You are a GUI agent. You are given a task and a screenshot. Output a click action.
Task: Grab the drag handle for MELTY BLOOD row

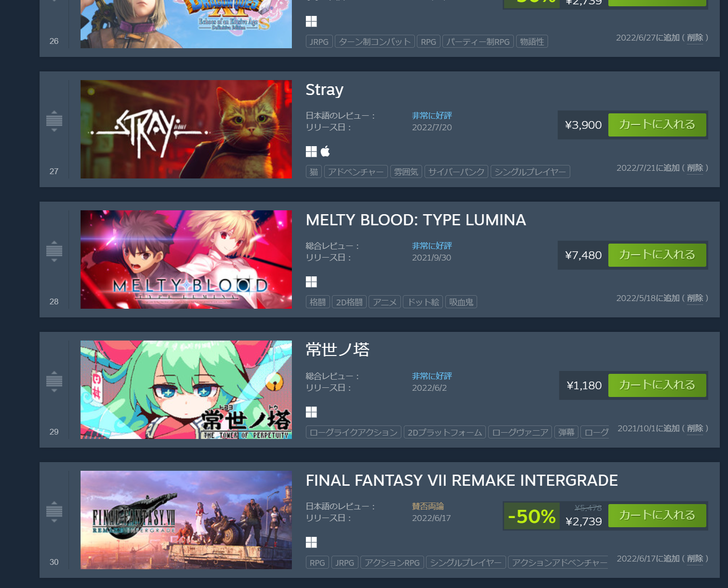54,251
